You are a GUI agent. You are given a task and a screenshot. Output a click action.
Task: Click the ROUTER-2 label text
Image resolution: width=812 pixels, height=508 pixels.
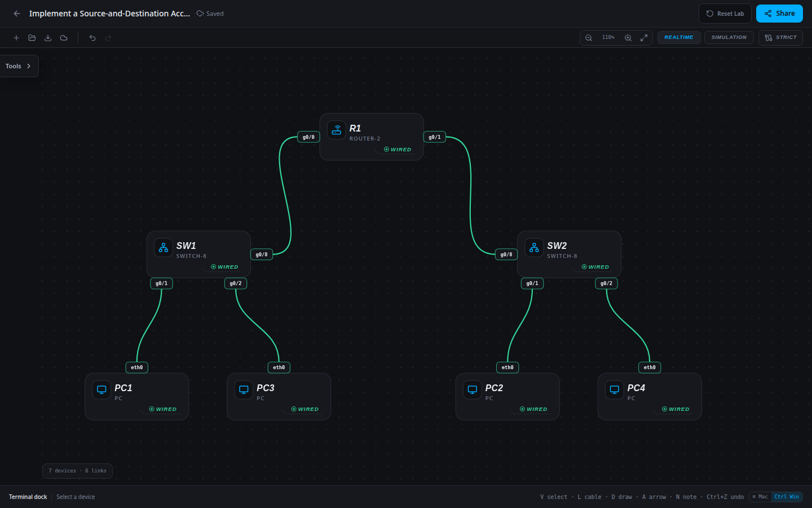point(365,139)
